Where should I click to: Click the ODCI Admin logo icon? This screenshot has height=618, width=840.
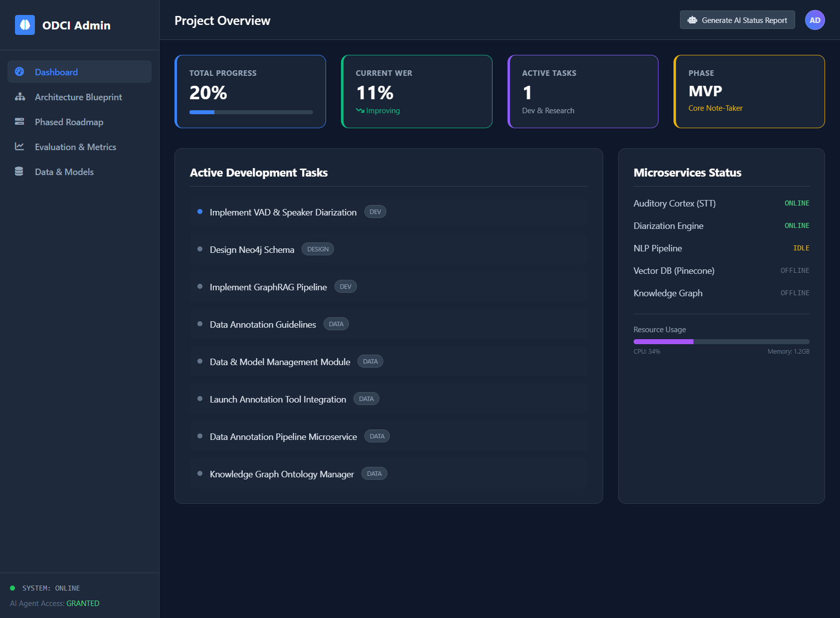[x=24, y=25]
